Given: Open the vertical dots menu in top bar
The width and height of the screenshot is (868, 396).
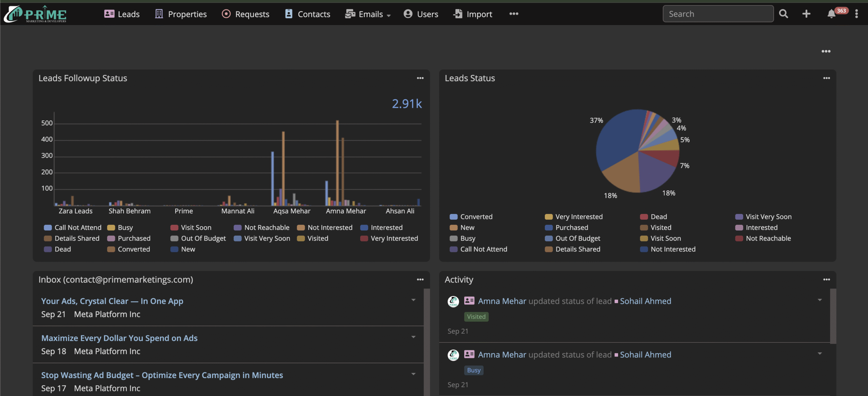Looking at the screenshot, I should click(x=856, y=14).
